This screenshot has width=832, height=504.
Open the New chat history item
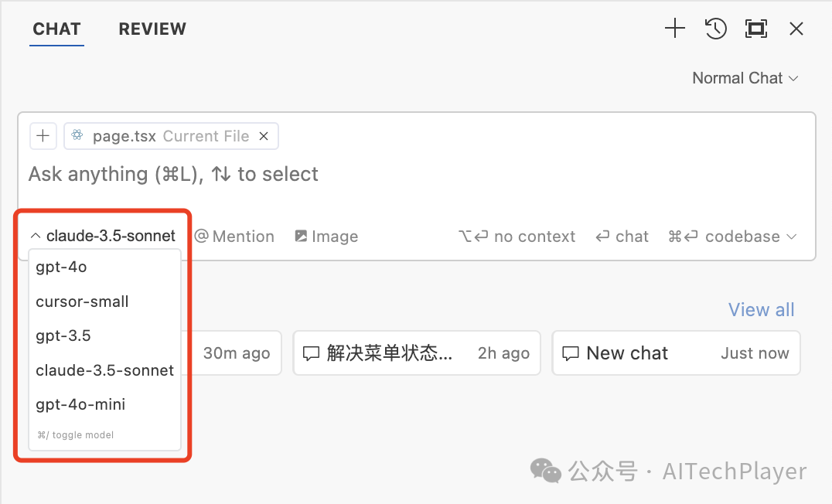[675, 353]
